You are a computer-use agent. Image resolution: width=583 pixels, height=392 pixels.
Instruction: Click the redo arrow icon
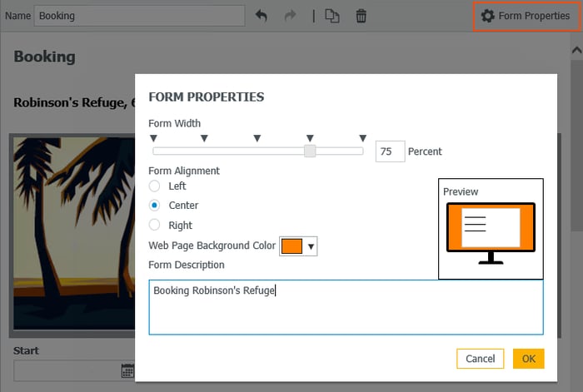point(291,16)
